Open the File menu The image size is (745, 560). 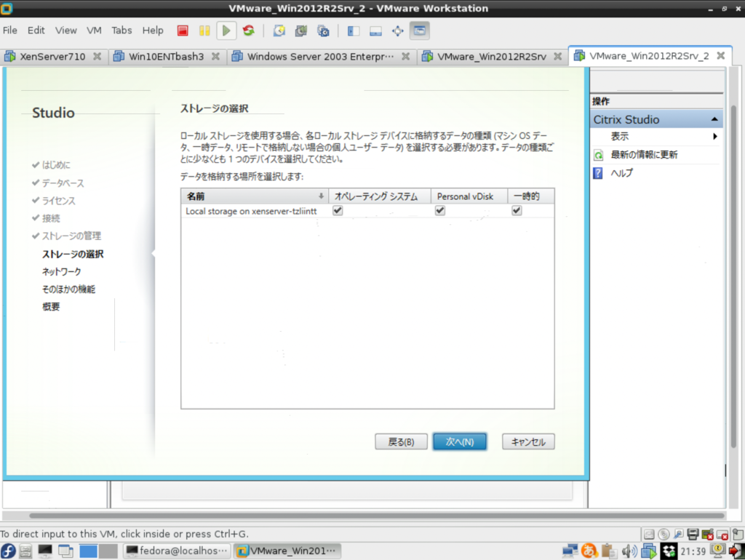[x=10, y=31]
